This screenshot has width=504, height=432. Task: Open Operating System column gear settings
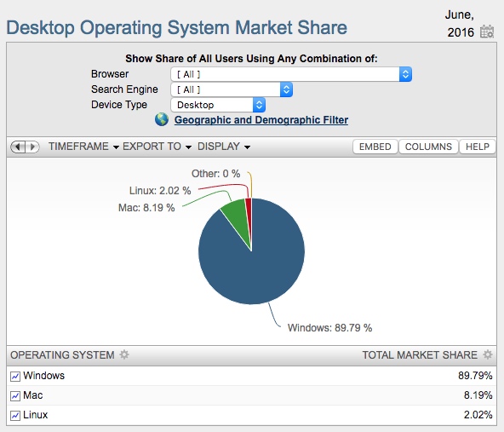tap(124, 354)
